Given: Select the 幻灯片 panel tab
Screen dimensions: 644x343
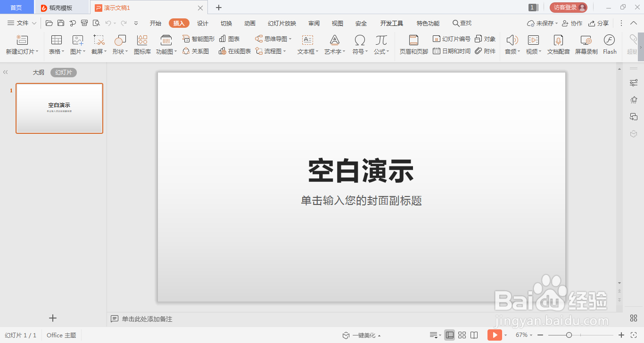Looking at the screenshot, I should [64, 73].
